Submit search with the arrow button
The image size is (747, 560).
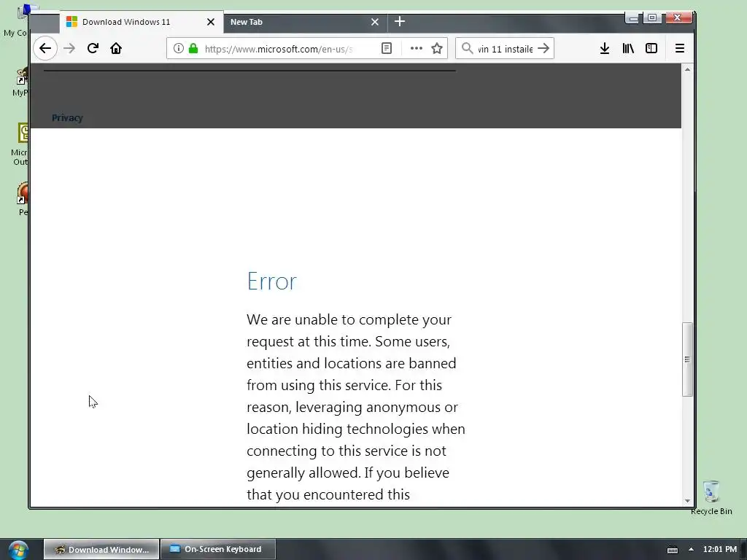click(543, 48)
